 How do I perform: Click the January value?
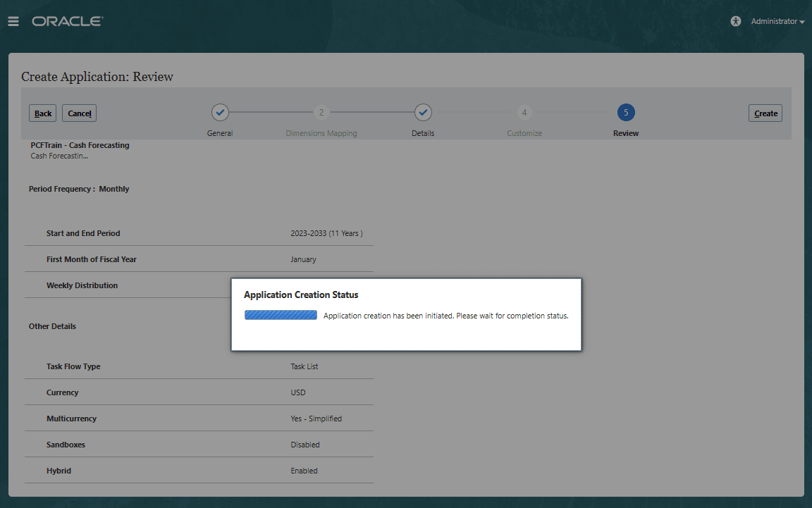(x=304, y=259)
